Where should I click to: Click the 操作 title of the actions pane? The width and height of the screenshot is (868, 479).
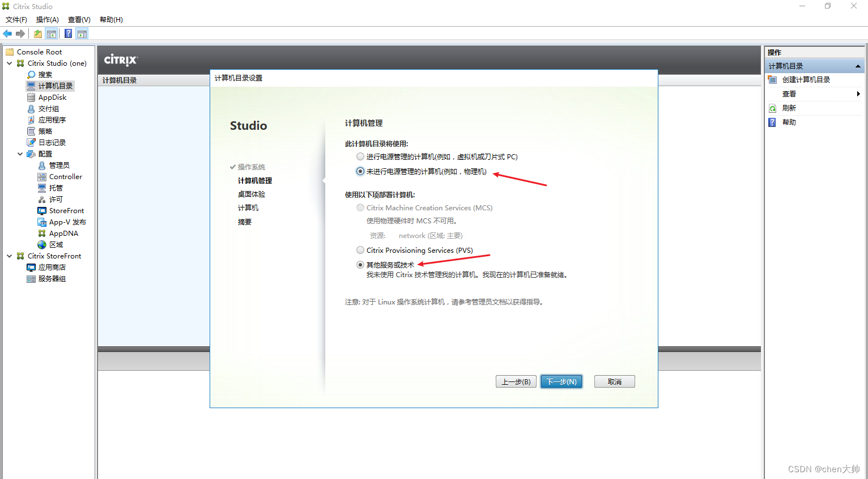click(x=775, y=52)
